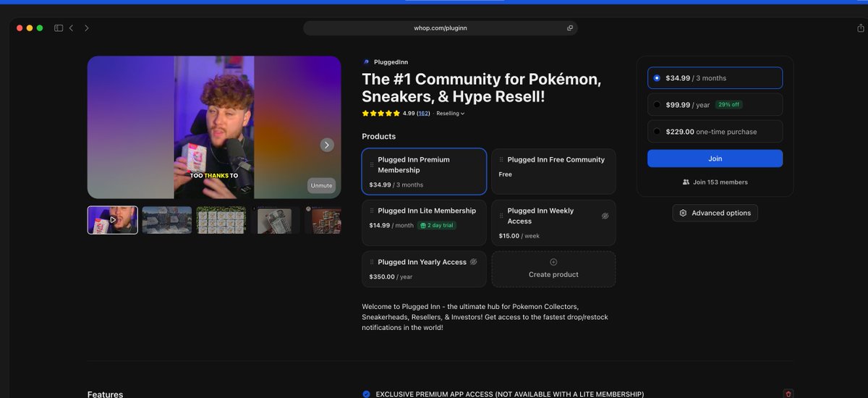Viewport: 868px width, 398px height.
Task: Click the Products section heading
Action: [379, 136]
